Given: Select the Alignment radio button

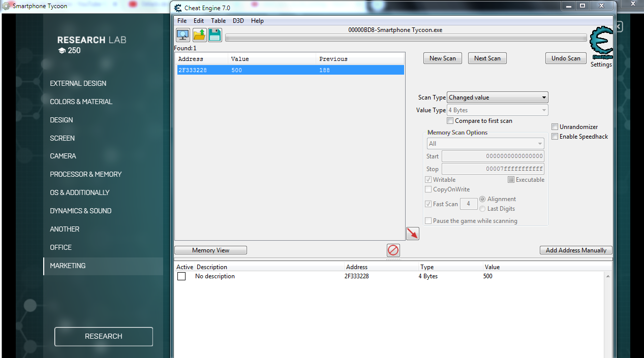Looking at the screenshot, I should point(483,199).
